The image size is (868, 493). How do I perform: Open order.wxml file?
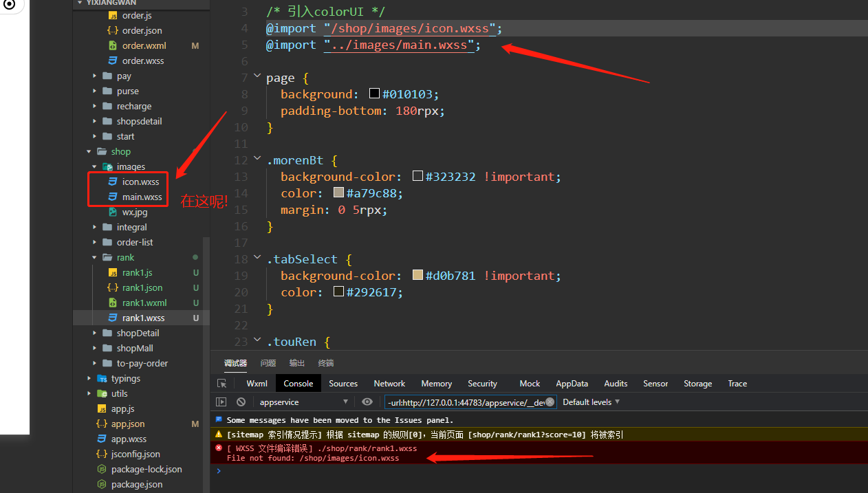(144, 45)
